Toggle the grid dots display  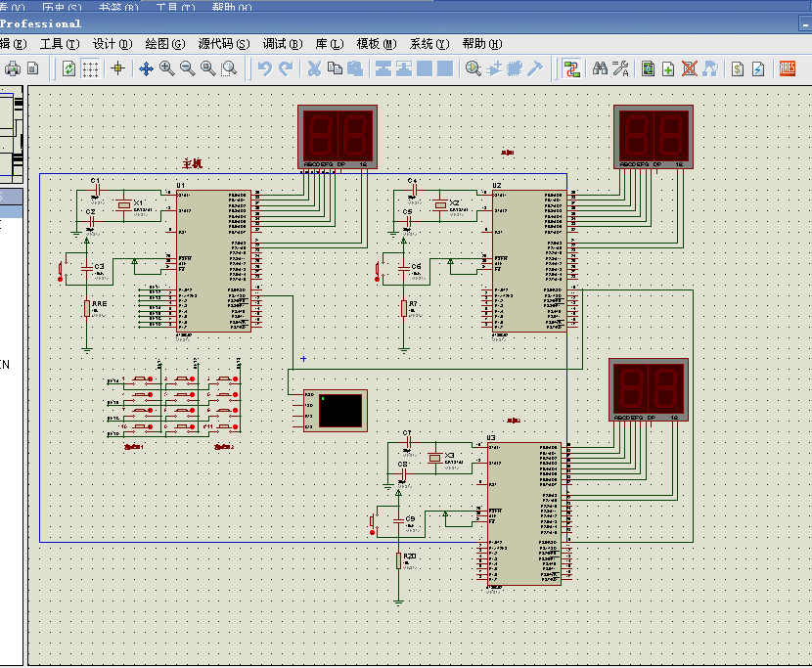click(90, 68)
